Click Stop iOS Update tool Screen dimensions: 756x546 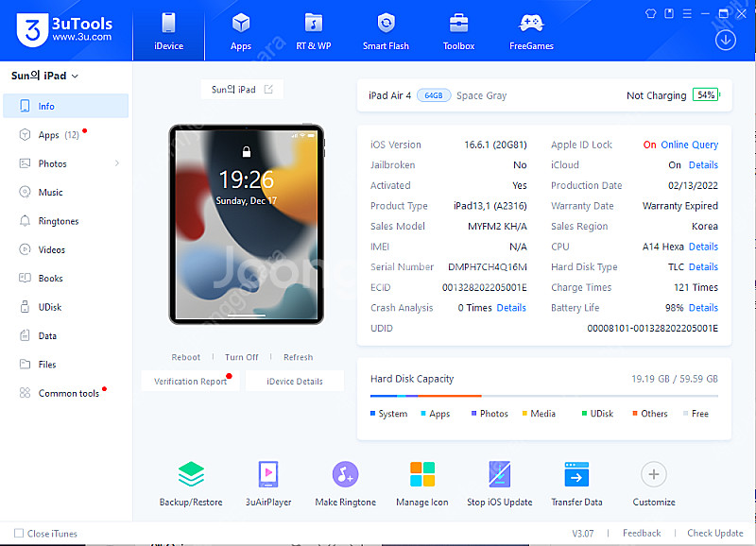[500, 484]
